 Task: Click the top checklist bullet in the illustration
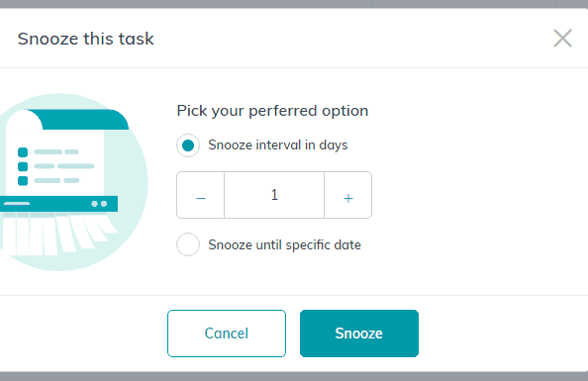[x=23, y=152]
